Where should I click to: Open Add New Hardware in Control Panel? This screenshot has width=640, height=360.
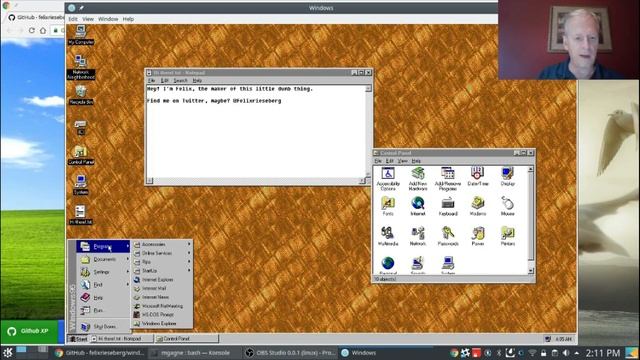click(x=418, y=179)
